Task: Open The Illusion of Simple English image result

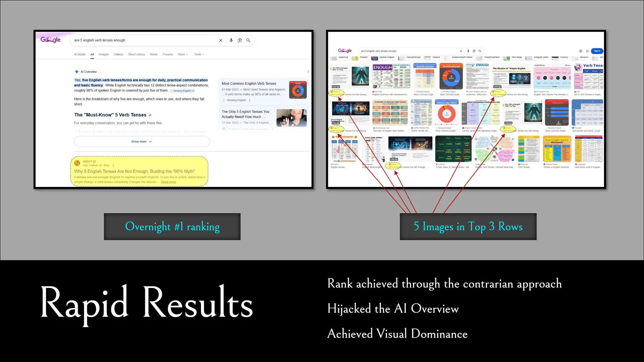Action: 511,76
